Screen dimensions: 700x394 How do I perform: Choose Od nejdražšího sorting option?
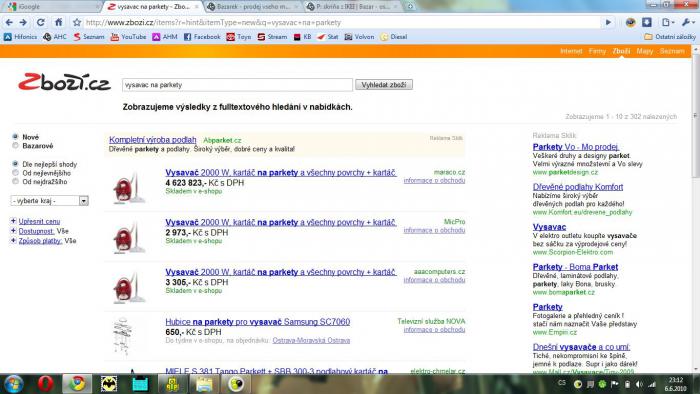tap(16, 182)
